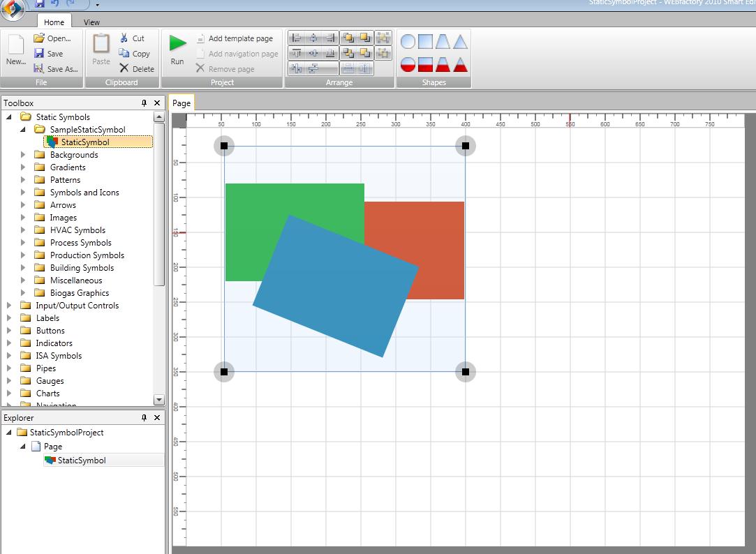Collapse the Static Symbols tree node
This screenshot has height=554, width=756.
[x=9, y=117]
